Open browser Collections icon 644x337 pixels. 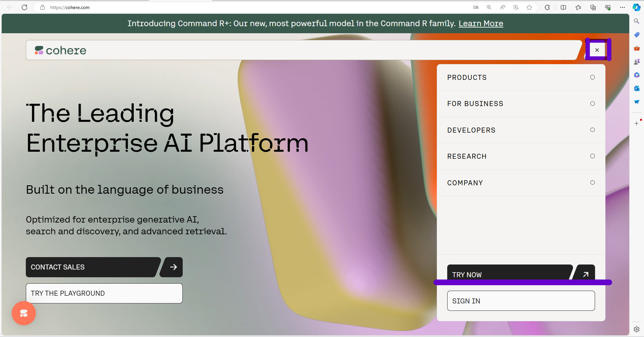[x=593, y=7]
